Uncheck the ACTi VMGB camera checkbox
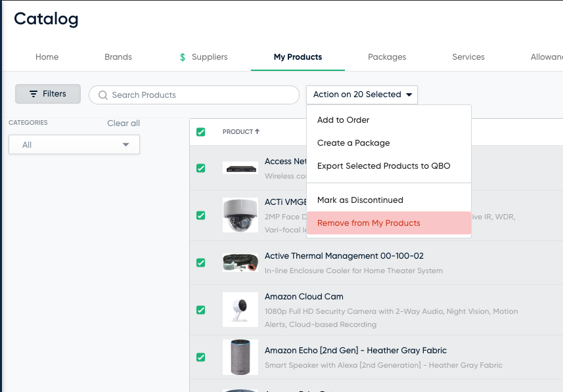 click(201, 215)
